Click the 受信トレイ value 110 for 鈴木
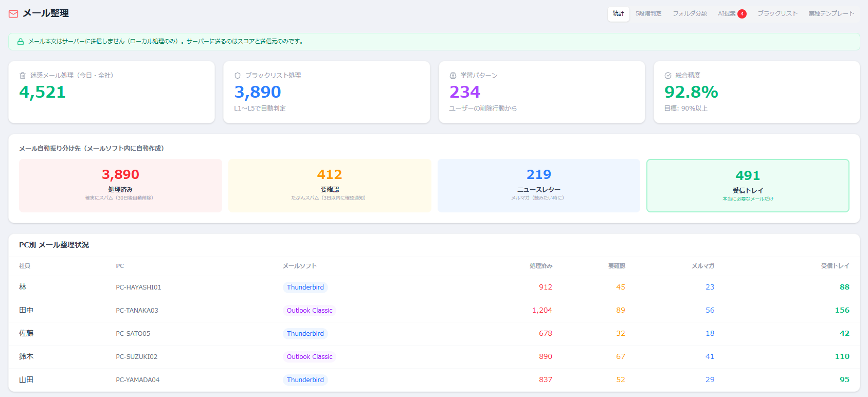Screen dimensions: 868x397 (842, 356)
